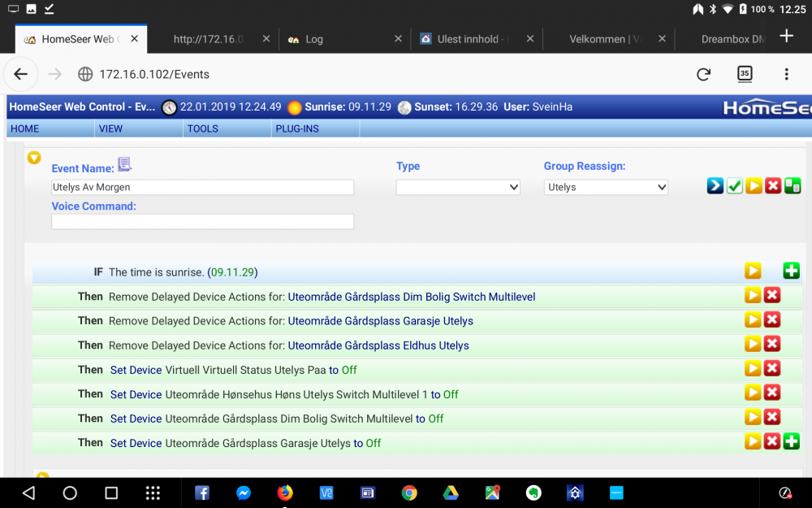This screenshot has width=812, height=508.
Task: Open the Type dropdown
Action: 458,187
